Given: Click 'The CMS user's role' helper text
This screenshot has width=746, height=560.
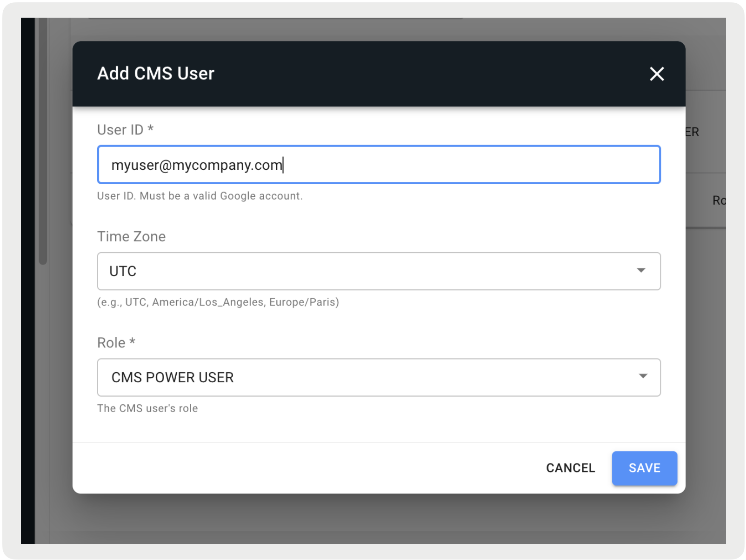Looking at the screenshot, I should tap(147, 408).
